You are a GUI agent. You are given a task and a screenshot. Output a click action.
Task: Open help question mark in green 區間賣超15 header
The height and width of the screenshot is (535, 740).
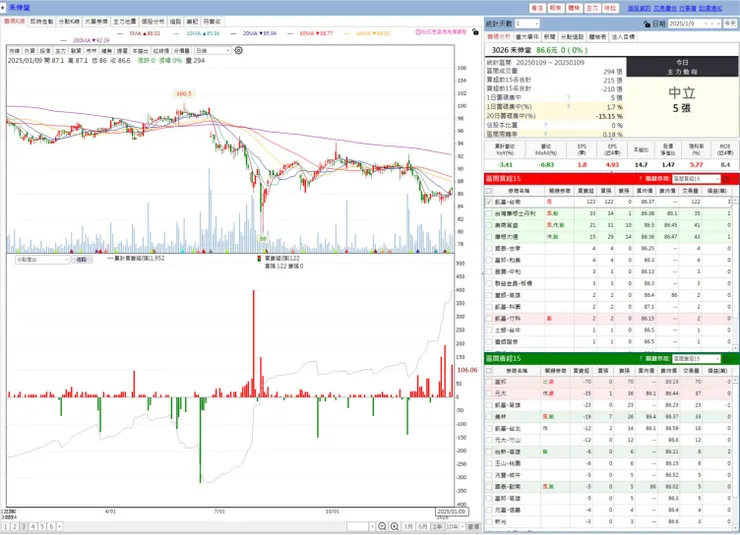(x=640, y=359)
